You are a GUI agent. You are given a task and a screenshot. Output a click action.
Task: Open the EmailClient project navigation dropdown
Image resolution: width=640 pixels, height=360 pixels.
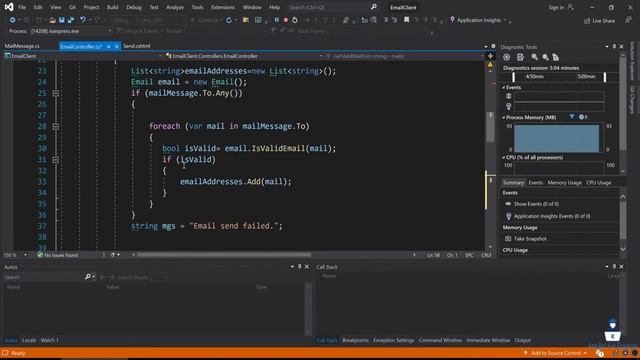coord(83,56)
